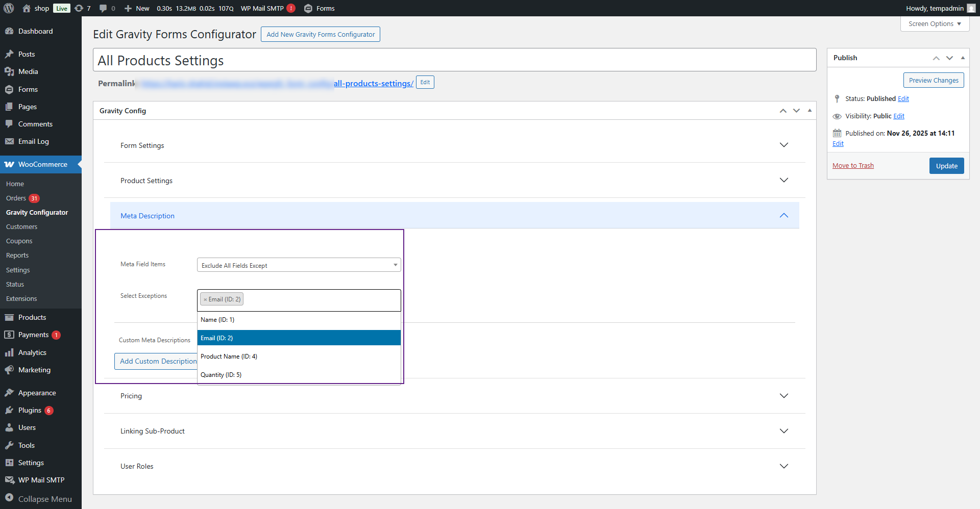The height and width of the screenshot is (509, 980).
Task: Open the pending updates icon showing 7
Action: (79, 8)
